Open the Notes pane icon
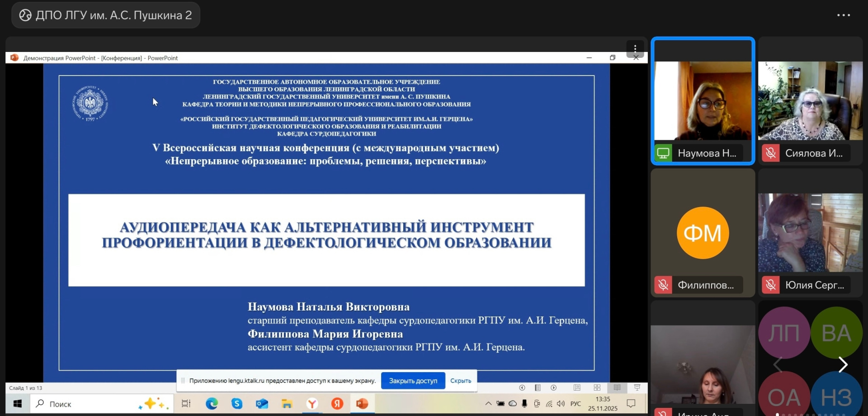868x416 pixels. (538, 388)
